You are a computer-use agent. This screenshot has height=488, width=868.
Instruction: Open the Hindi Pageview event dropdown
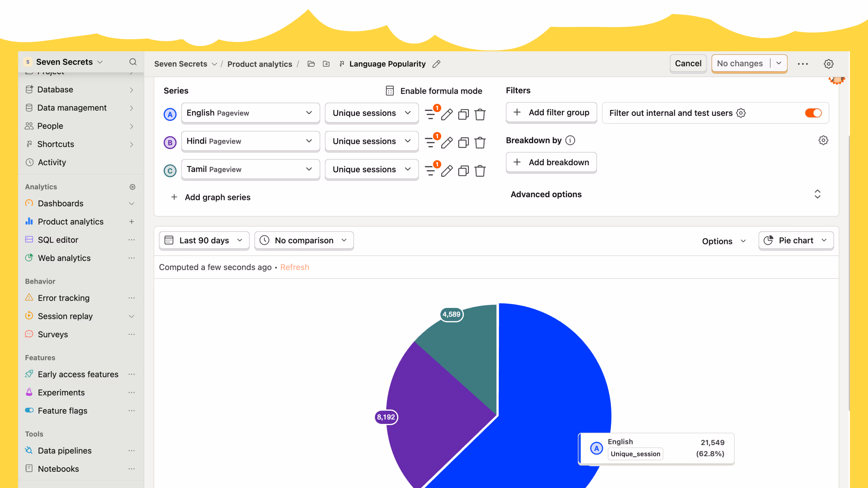[x=250, y=141]
